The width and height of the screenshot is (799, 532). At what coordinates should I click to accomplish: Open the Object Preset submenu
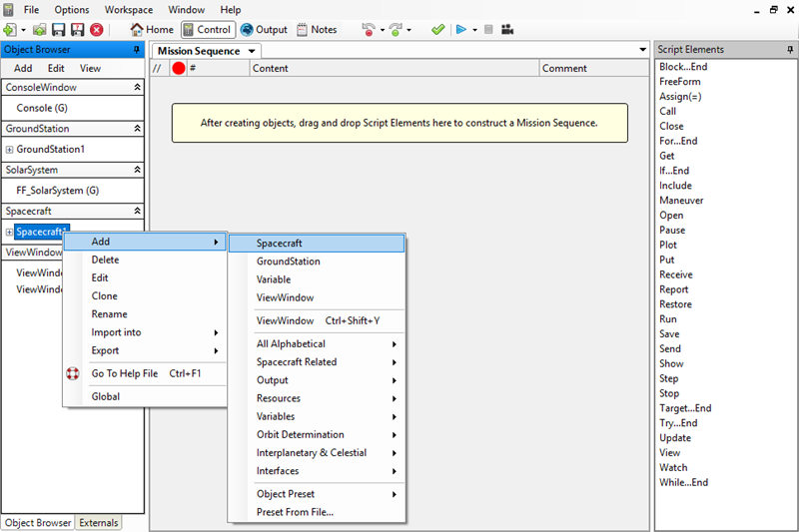click(317, 494)
